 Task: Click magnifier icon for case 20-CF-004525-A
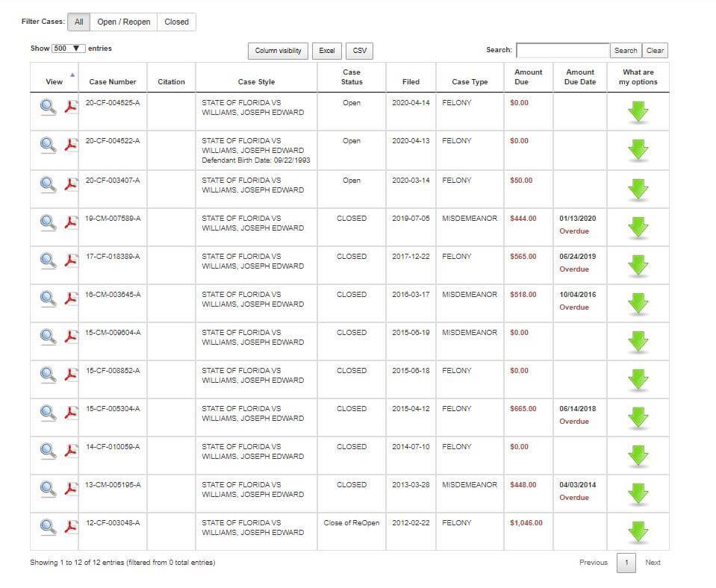(48, 107)
